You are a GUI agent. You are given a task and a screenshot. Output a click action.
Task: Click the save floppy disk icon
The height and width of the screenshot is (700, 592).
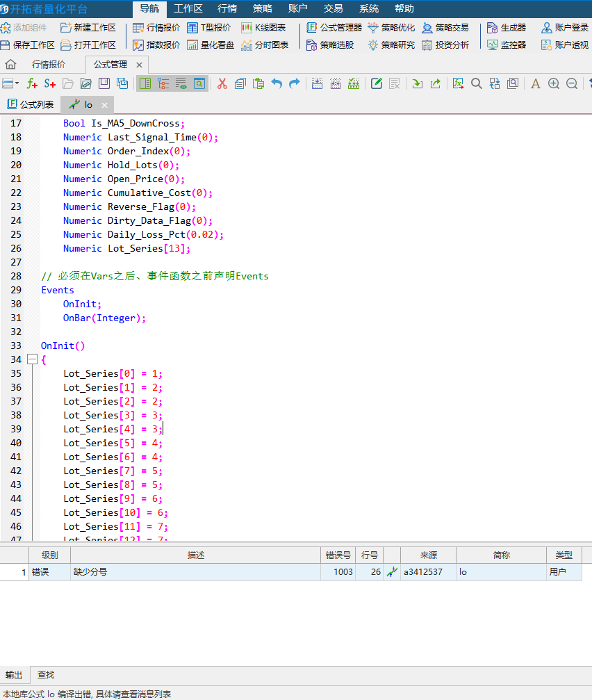[x=104, y=83]
